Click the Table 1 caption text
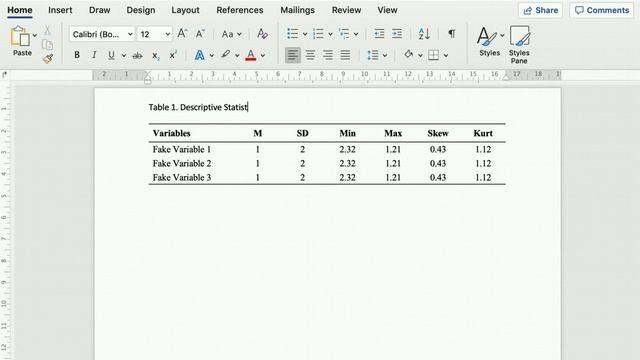Image resolution: width=640 pixels, height=360 pixels. coord(198,107)
